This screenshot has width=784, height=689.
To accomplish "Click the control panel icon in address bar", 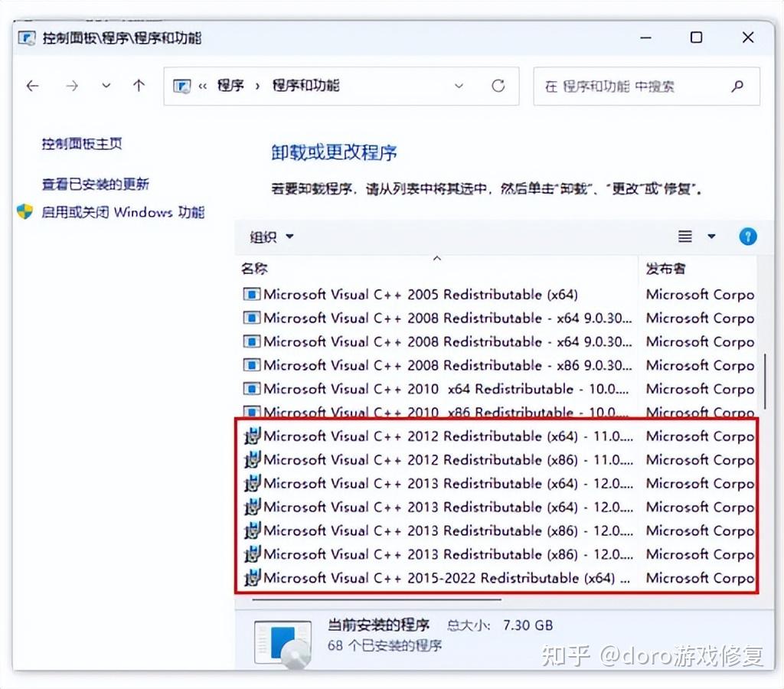I will click(181, 86).
